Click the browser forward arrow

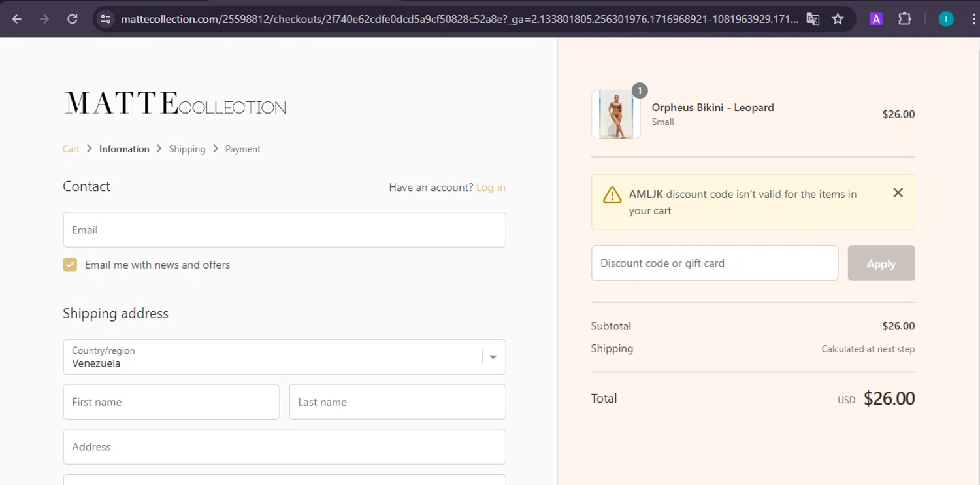(x=44, y=19)
